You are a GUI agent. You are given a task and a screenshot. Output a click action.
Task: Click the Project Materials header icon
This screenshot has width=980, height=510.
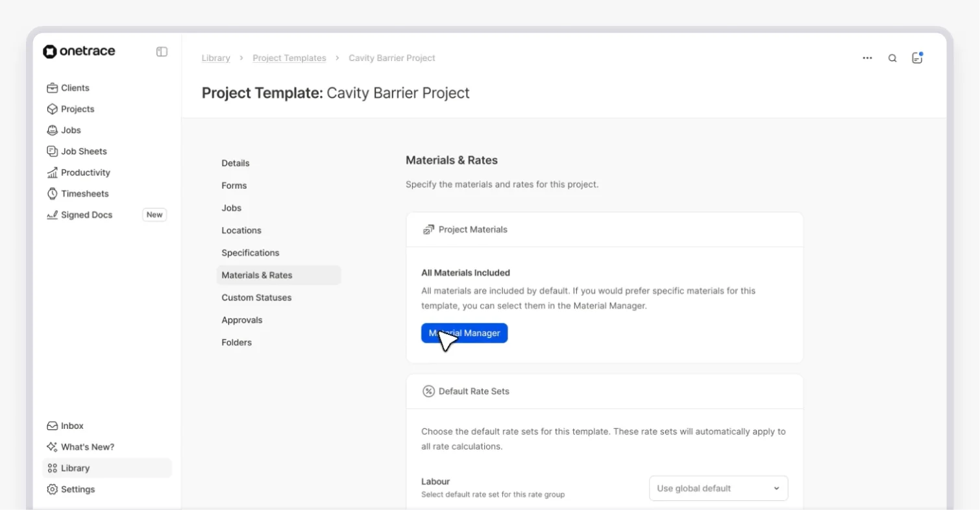coord(428,229)
